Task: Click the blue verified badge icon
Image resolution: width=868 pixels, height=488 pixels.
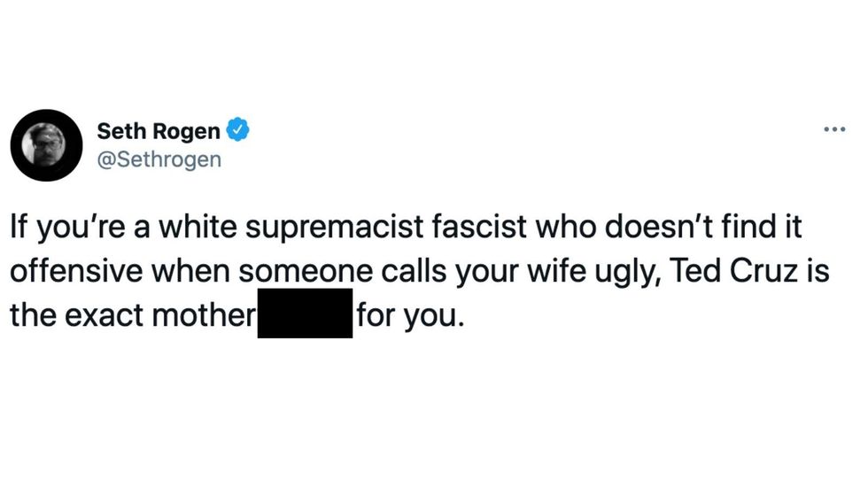Action: [x=238, y=131]
